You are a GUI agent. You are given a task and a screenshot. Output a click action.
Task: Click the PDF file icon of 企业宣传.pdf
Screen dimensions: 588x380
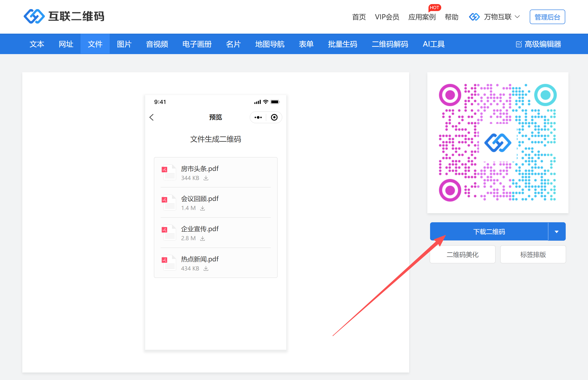click(x=169, y=232)
